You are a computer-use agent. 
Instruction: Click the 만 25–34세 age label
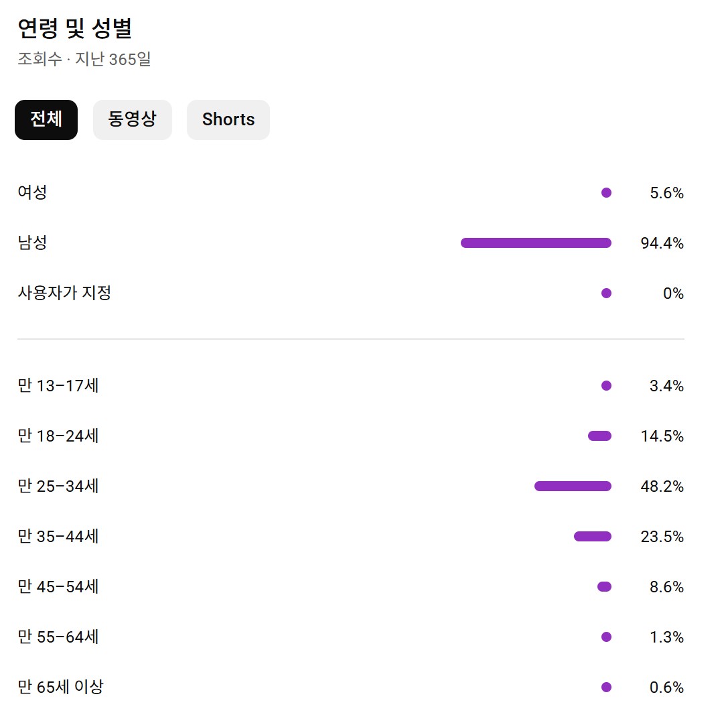pyautogui.click(x=58, y=486)
